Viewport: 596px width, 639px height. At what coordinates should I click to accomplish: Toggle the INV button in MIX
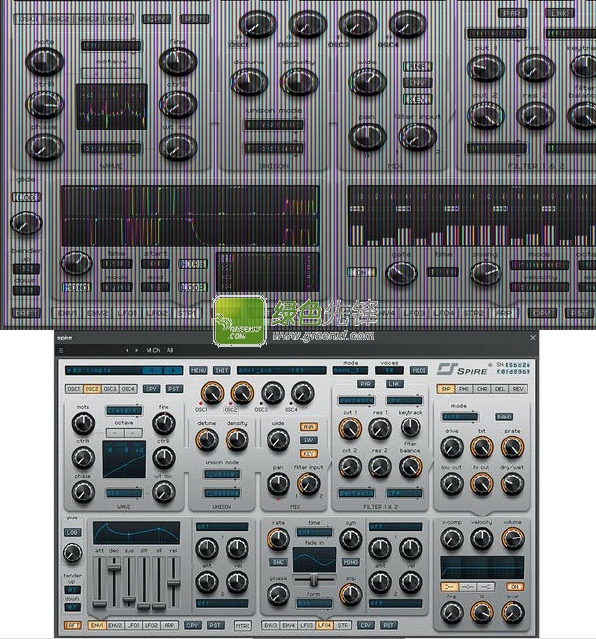pyautogui.click(x=309, y=440)
